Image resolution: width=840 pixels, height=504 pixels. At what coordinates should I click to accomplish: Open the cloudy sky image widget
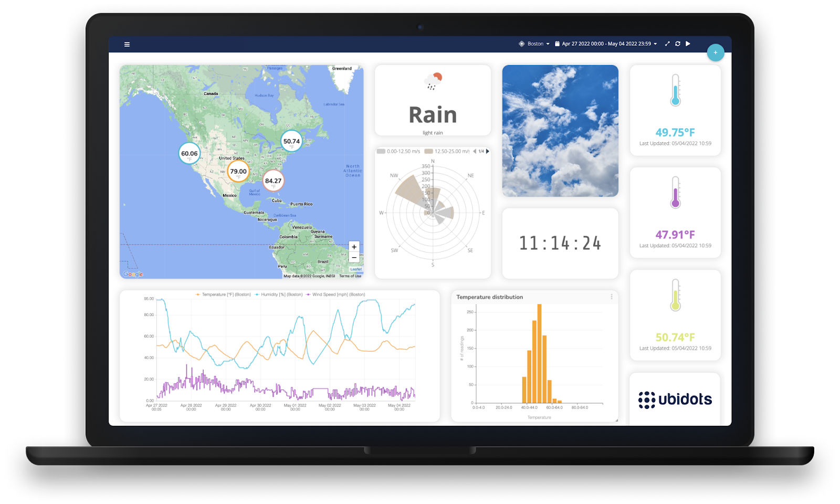click(560, 131)
